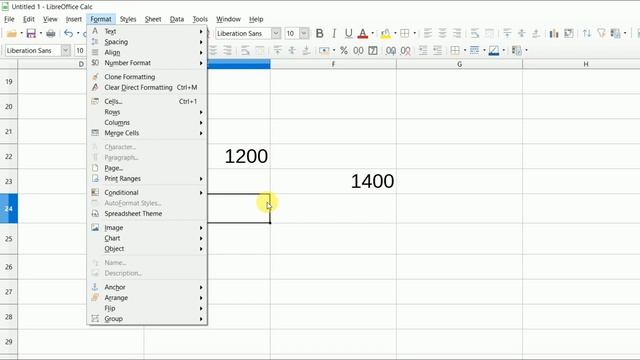Expand the Currency format dropdown arrow
The height and width of the screenshot is (360, 640).
click(334, 51)
